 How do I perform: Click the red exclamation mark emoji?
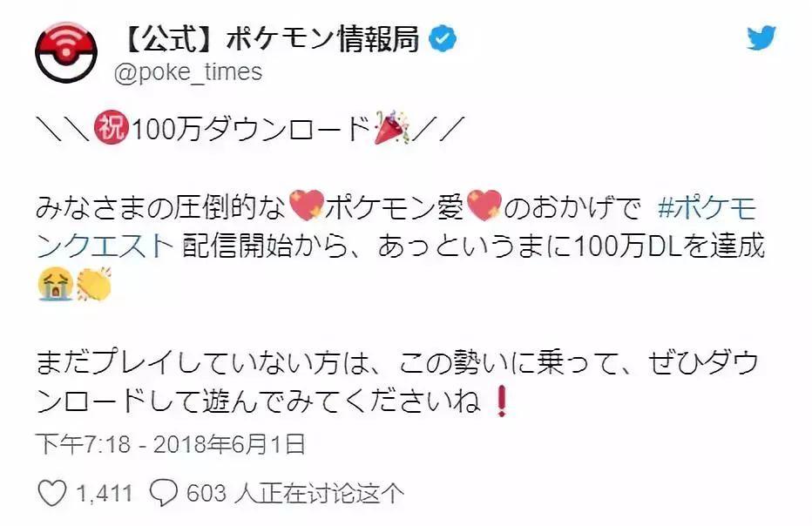(x=501, y=401)
